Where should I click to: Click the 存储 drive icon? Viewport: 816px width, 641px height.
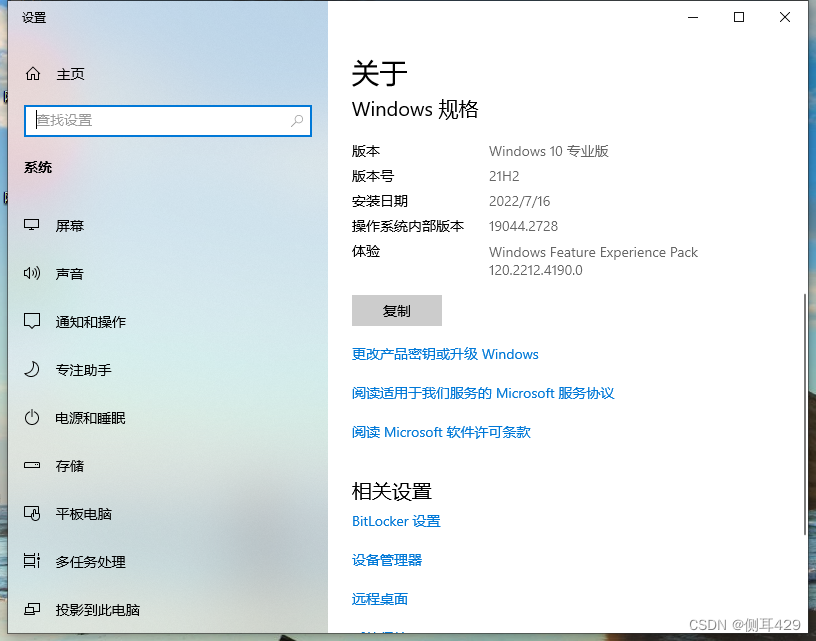[32, 465]
